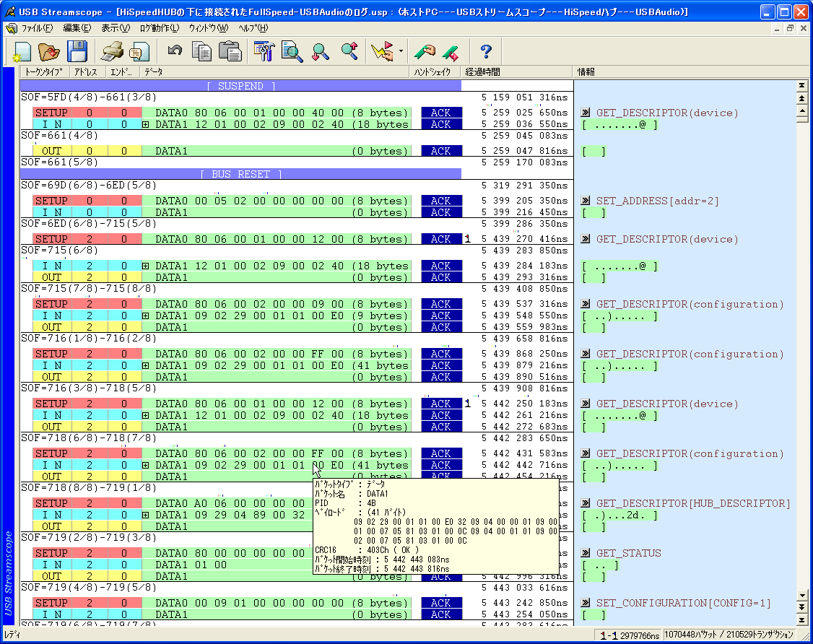Click the single down-arrow scroll button
This screenshot has width=813, height=644.
[x=801, y=596]
